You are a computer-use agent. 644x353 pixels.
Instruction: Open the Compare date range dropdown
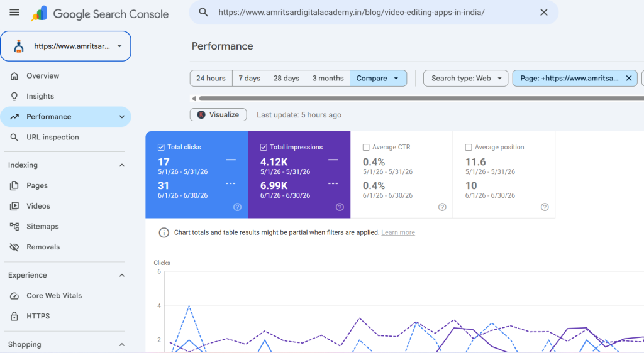[378, 79]
